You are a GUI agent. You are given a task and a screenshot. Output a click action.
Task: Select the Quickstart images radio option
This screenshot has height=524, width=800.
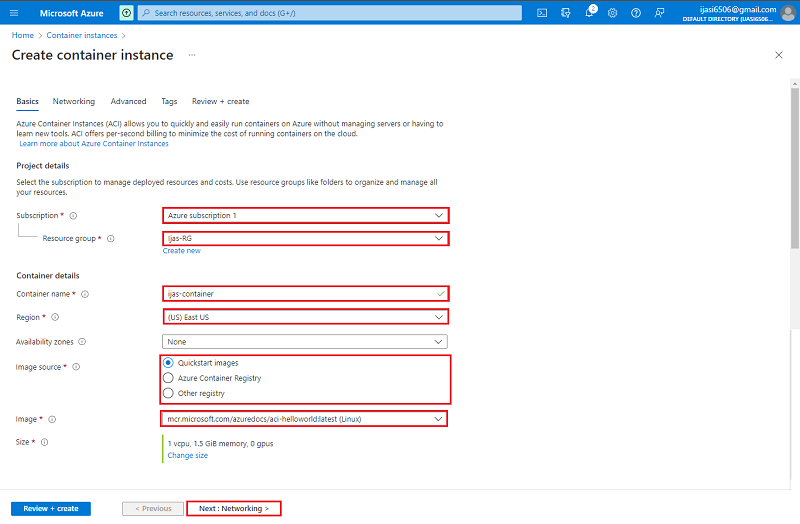click(168, 363)
